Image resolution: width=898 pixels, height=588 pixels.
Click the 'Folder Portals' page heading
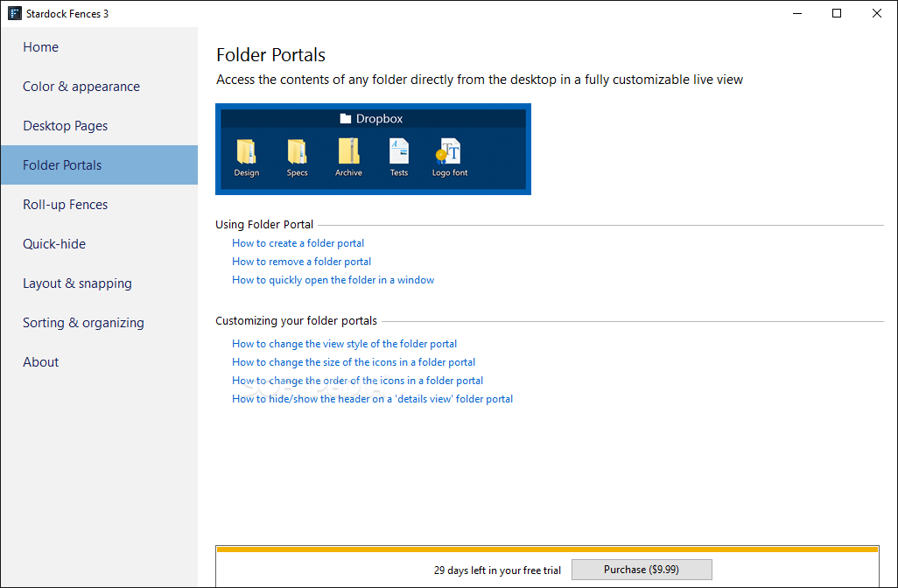[x=271, y=55]
